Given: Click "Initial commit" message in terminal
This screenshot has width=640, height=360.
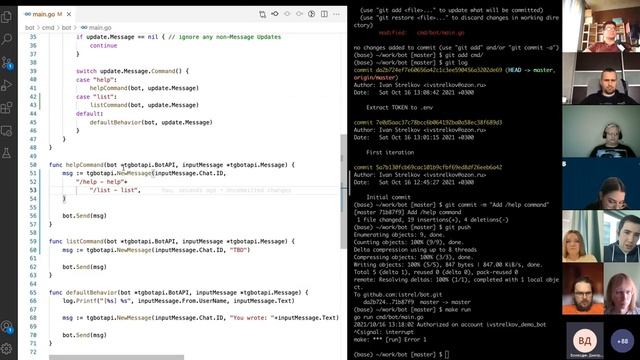Looking at the screenshot, I should tap(388, 197).
